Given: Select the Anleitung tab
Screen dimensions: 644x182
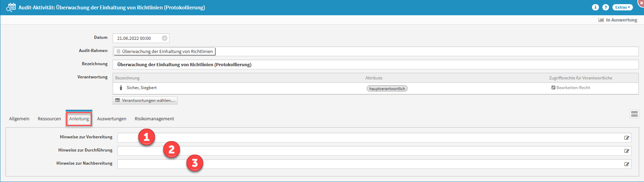Looking at the screenshot, I should [x=79, y=119].
